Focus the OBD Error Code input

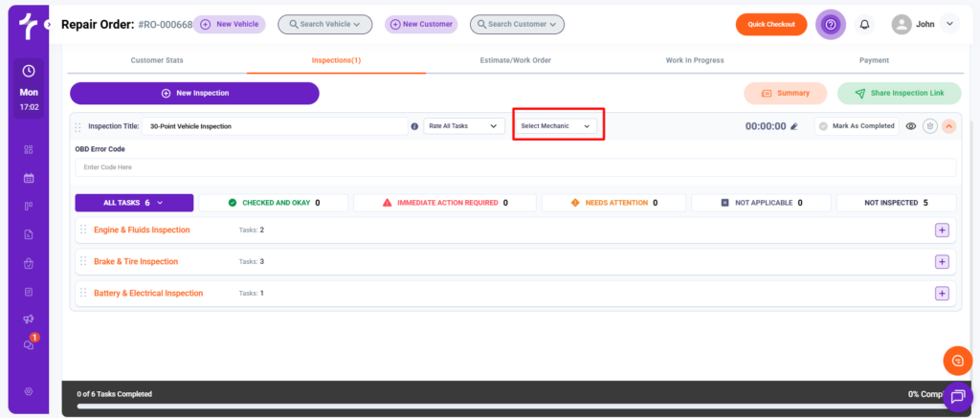(x=516, y=167)
